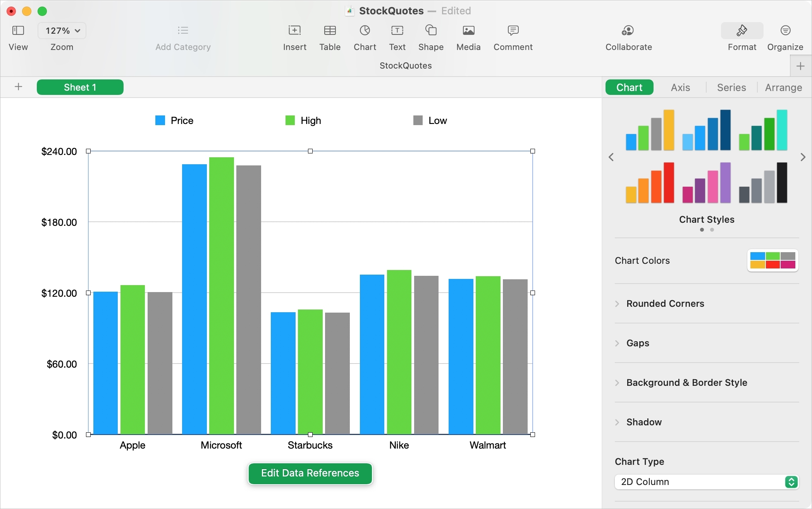Apply the grayscale chart style
Image resolution: width=812 pixels, height=509 pixels.
(x=763, y=182)
